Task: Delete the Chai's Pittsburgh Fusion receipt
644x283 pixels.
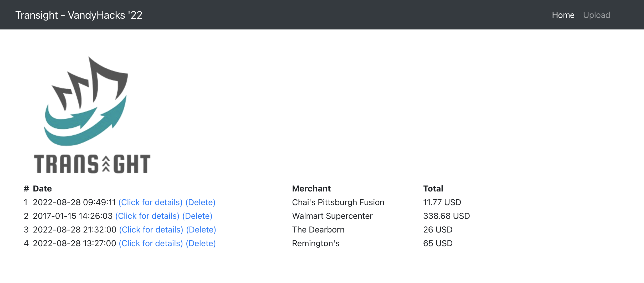Action: point(200,202)
